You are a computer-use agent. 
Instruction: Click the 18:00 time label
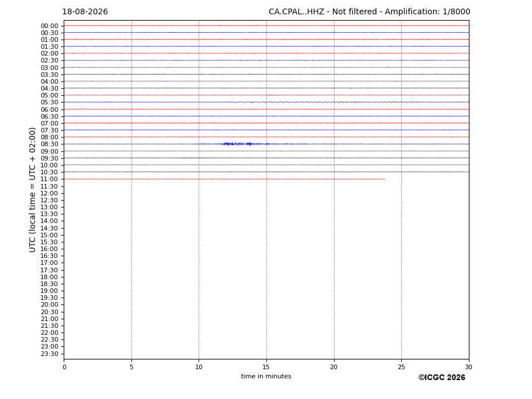49,277
